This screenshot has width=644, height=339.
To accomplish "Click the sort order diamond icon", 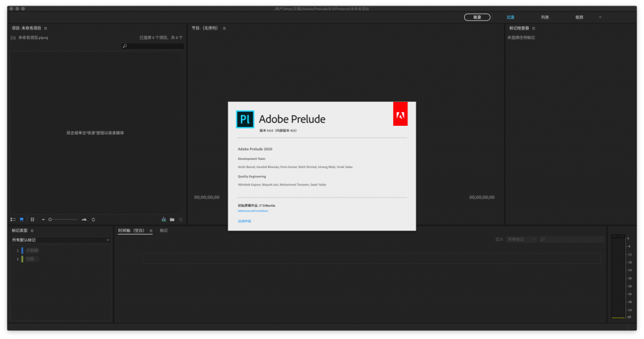I will click(93, 220).
